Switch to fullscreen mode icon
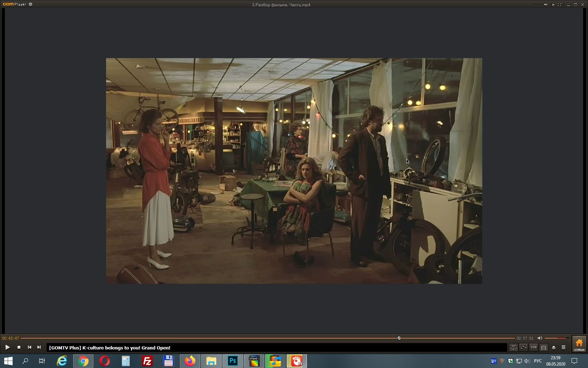 point(559,5)
